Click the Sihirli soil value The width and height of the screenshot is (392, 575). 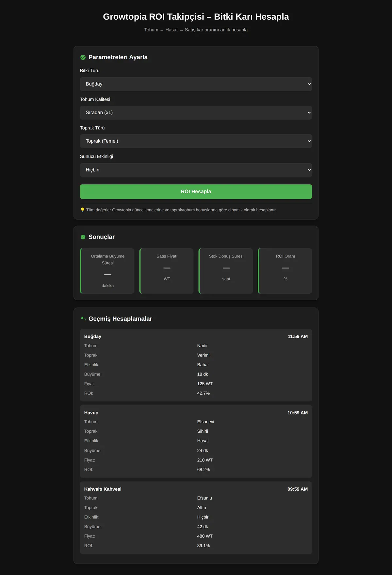[x=203, y=431]
